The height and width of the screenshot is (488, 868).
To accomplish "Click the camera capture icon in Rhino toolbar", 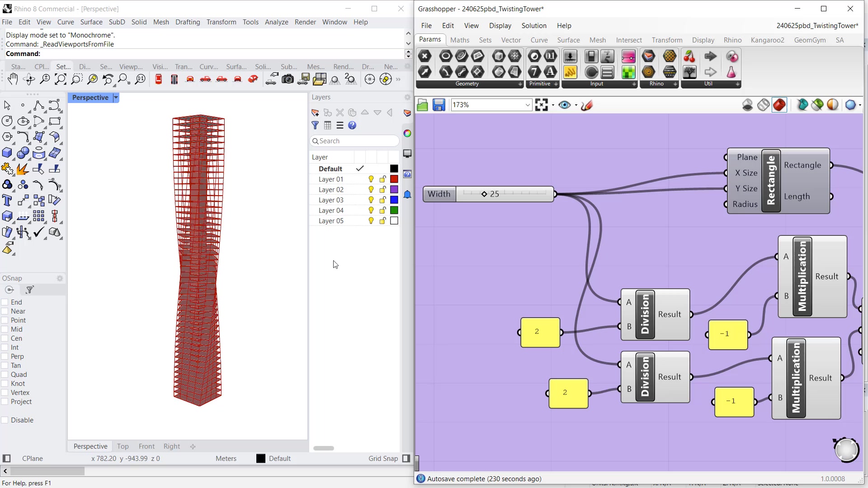I will point(288,79).
